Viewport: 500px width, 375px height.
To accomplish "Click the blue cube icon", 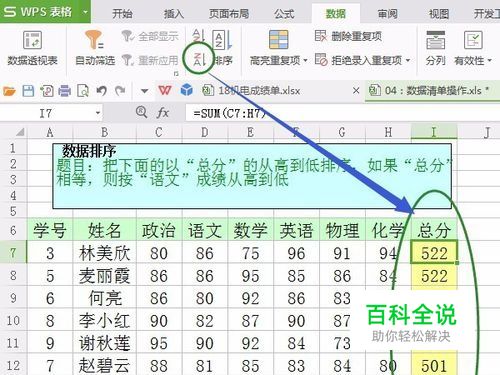I will coord(186,90).
